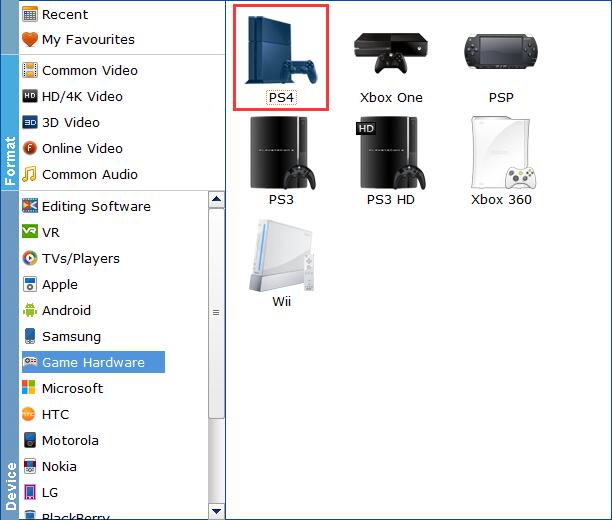The image size is (612, 520).
Task: Click the Common Audio music note icon
Action: [30, 174]
